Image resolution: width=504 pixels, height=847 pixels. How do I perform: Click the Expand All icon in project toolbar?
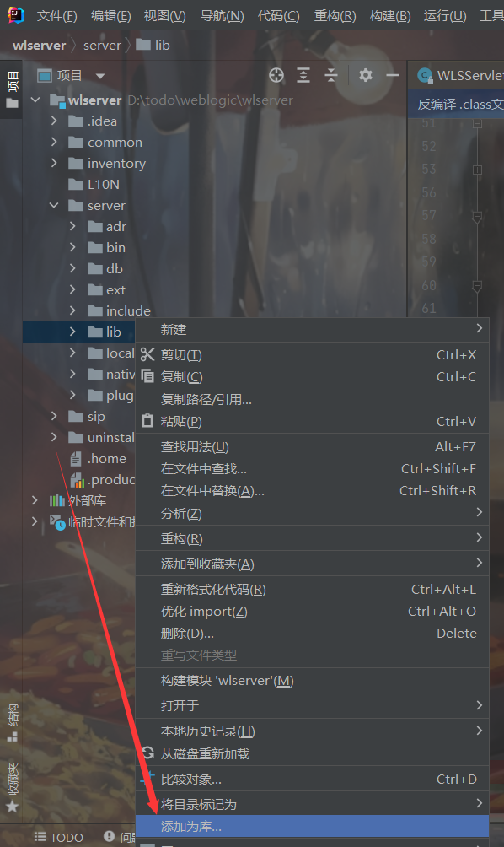303,76
